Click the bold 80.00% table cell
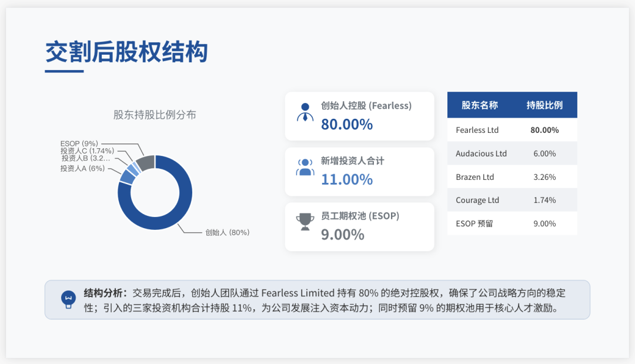 (544, 130)
